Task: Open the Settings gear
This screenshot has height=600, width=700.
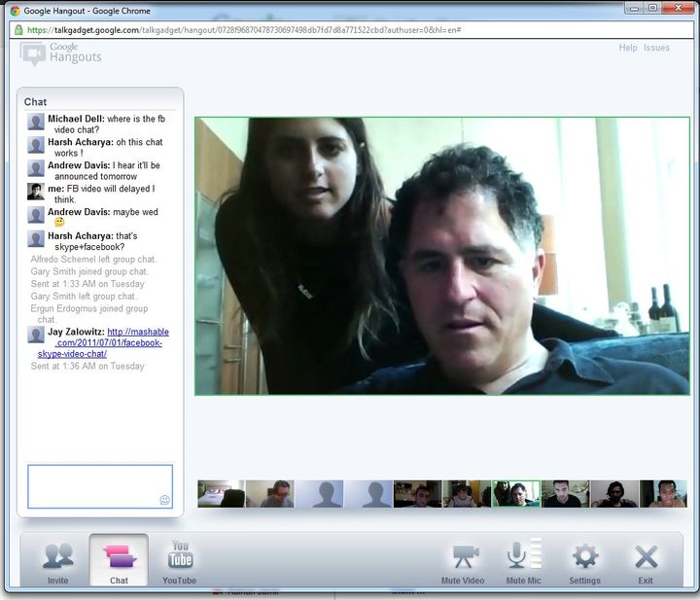Action: point(584,557)
